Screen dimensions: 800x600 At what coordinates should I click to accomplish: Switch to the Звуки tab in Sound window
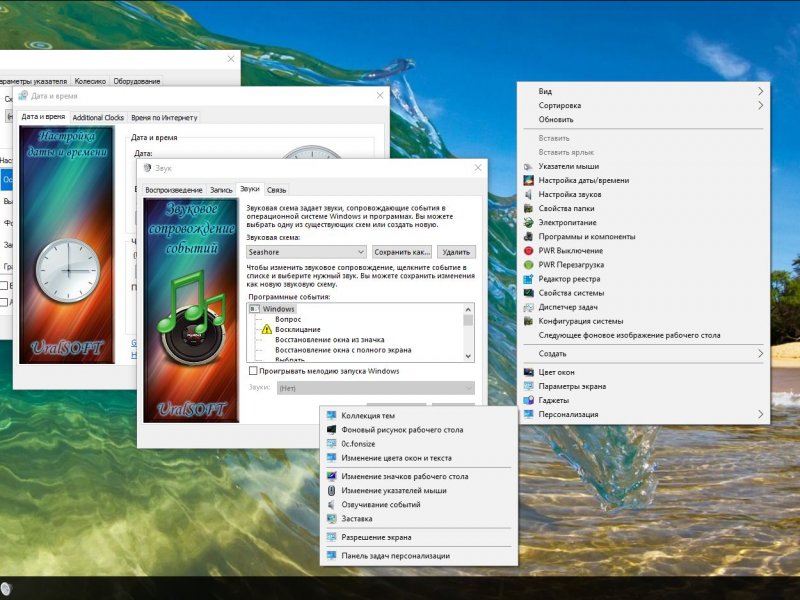pyautogui.click(x=250, y=189)
